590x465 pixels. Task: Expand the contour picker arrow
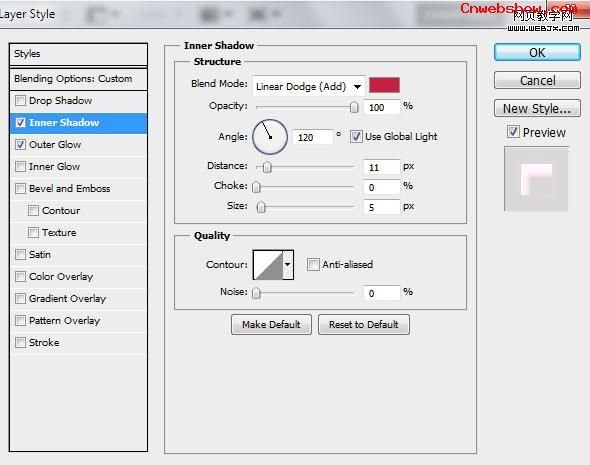288,264
